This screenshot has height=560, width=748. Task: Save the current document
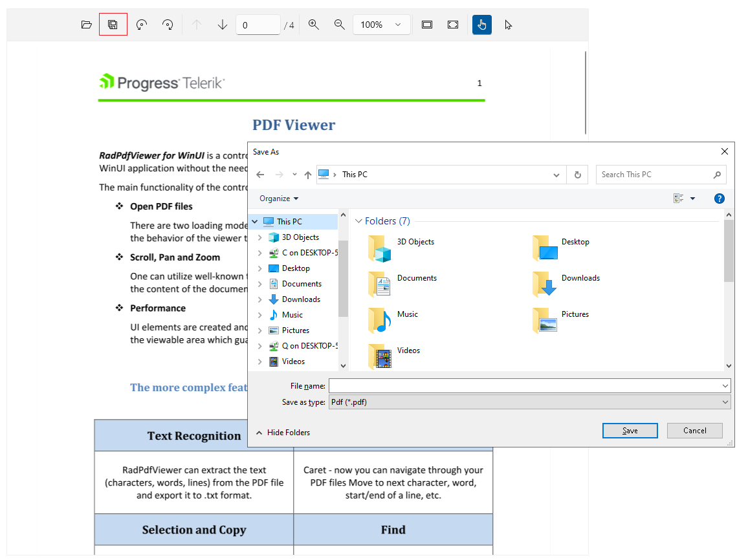click(113, 25)
